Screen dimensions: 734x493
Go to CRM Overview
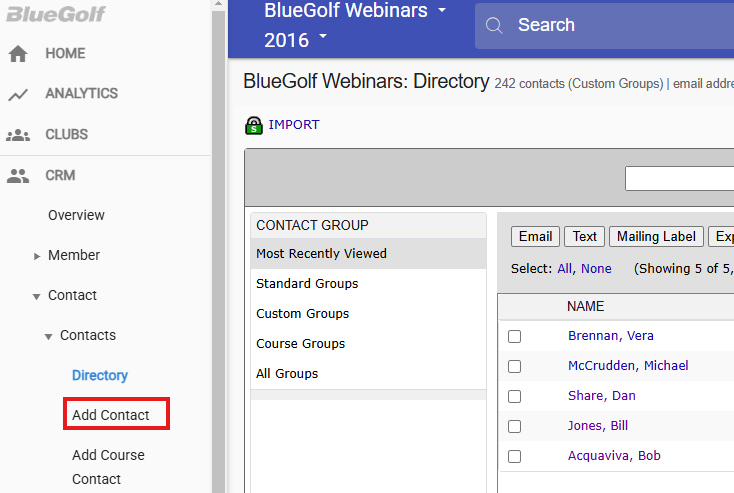[76, 215]
